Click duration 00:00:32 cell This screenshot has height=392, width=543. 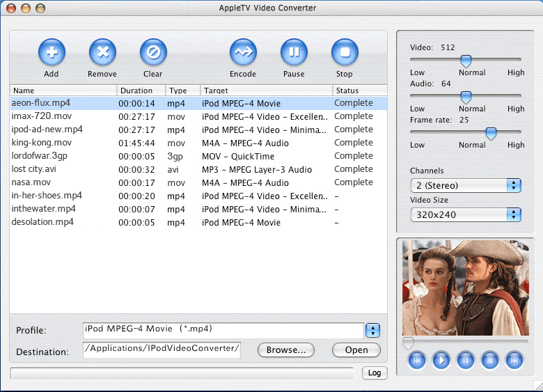point(136,170)
